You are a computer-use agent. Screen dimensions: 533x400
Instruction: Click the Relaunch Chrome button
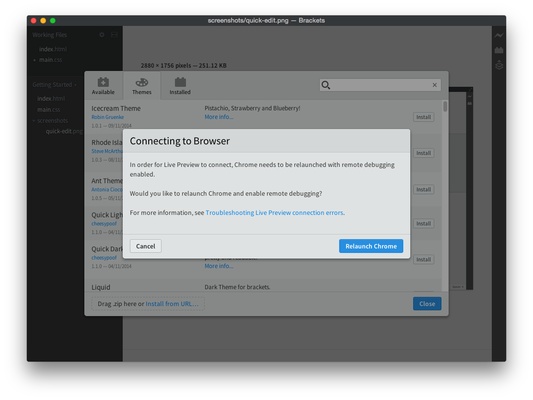pos(371,246)
